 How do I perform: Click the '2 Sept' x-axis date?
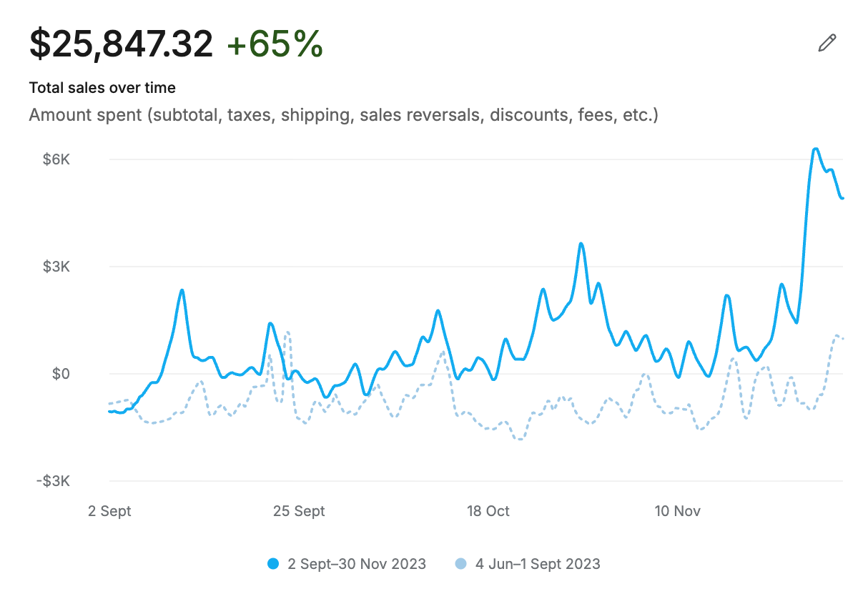tap(109, 511)
